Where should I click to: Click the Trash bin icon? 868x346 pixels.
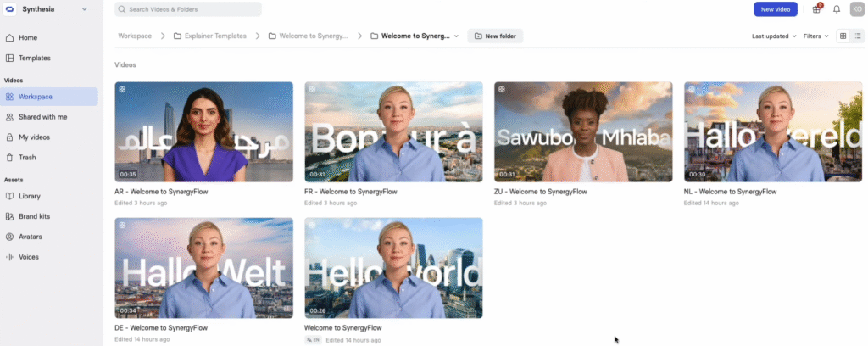(9, 158)
